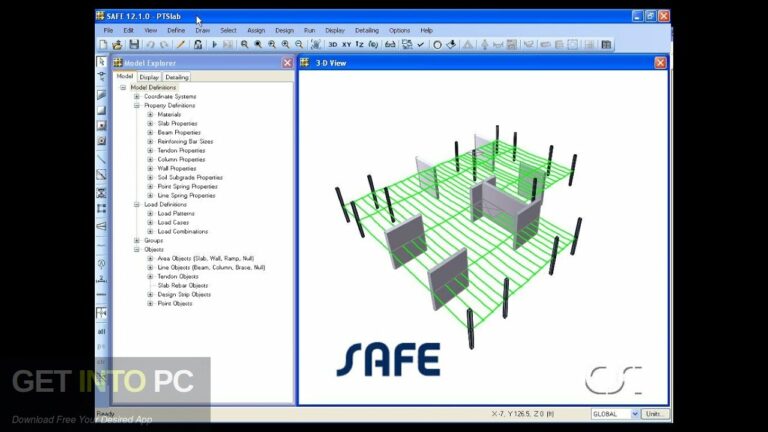Select Line Spring Properties item
The height and width of the screenshot is (432, 768).
click(x=186, y=195)
